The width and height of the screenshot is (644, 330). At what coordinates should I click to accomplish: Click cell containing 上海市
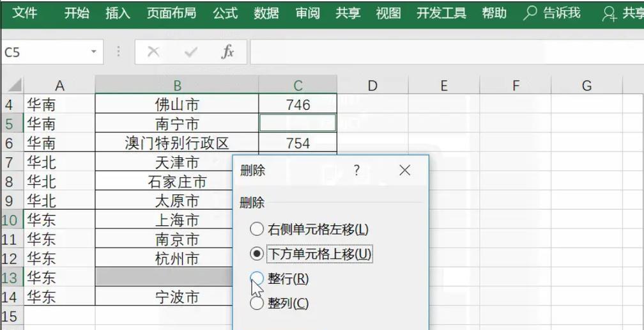click(164, 220)
